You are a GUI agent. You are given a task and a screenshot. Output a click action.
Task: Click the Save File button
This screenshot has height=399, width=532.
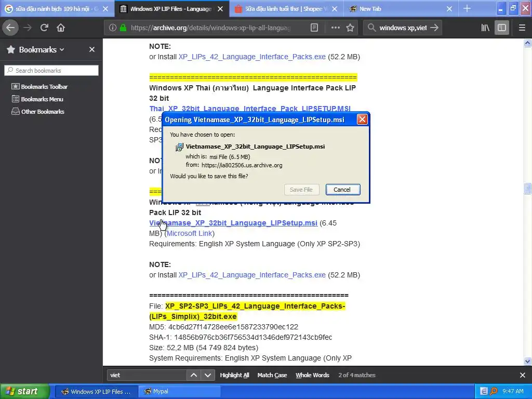click(302, 190)
